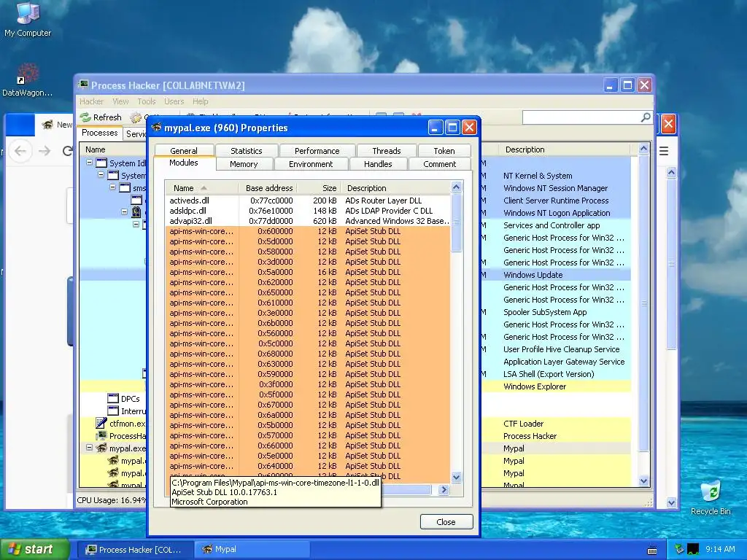Open the Hacker menu
Viewport: 747px width, 560px height.
(91, 101)
